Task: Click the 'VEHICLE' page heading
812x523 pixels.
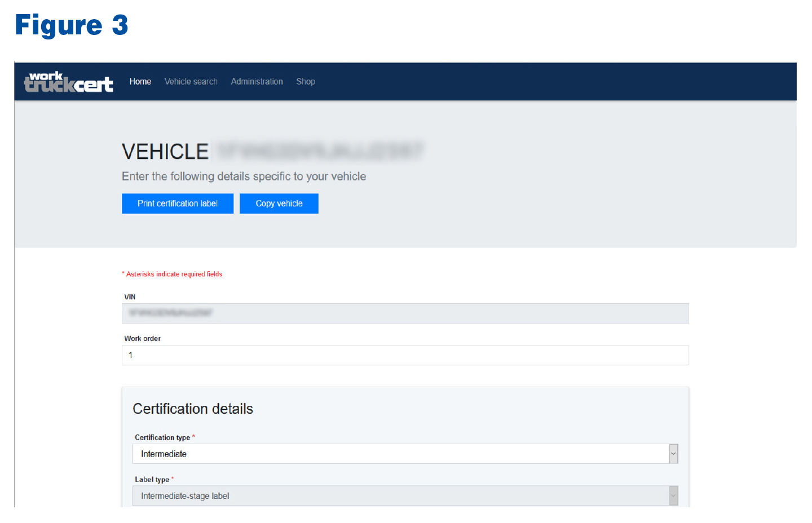Action: 165,152
